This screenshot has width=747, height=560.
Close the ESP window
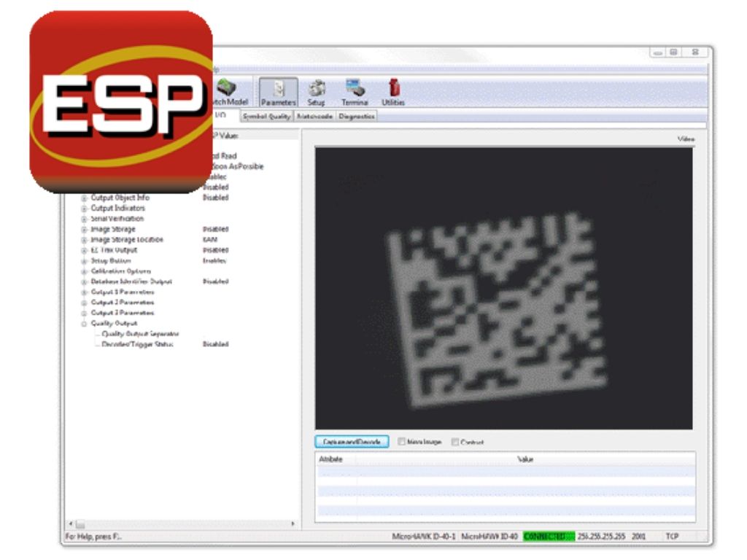[x=695, y=52]
